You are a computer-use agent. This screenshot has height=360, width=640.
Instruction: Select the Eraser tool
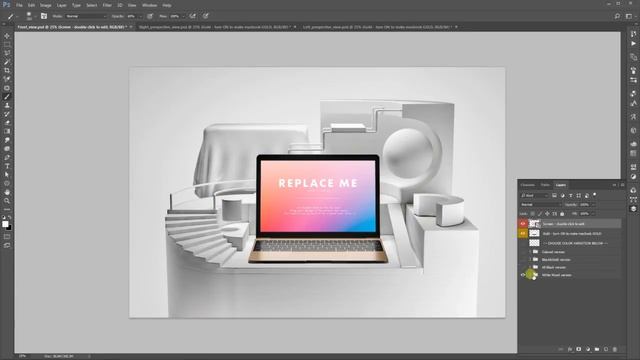(7, 122)
